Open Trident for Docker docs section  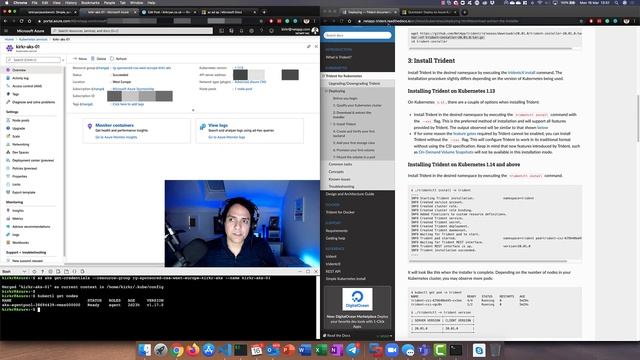tap(340, 212)
